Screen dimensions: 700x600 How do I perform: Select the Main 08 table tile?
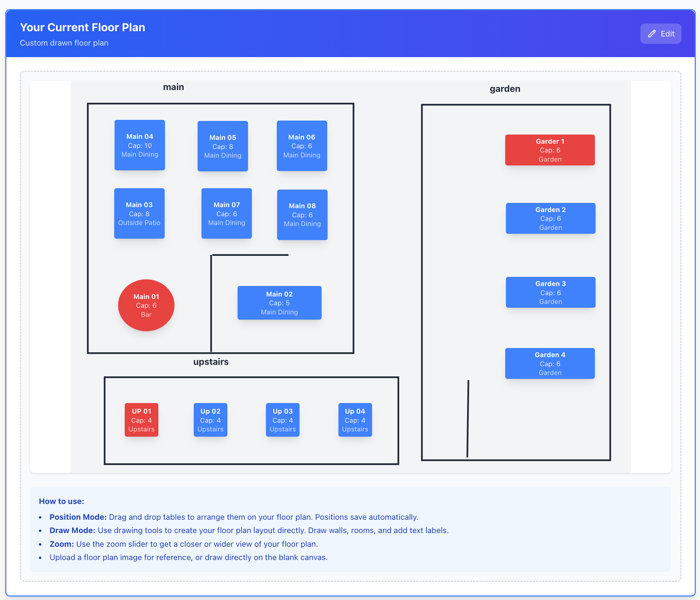[302, 215]
